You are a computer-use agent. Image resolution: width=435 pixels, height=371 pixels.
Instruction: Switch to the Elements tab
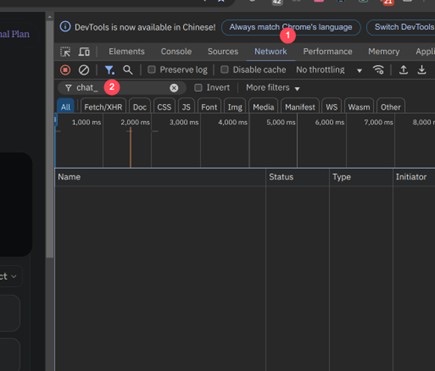pyautogui.click(x=127, y=52)
